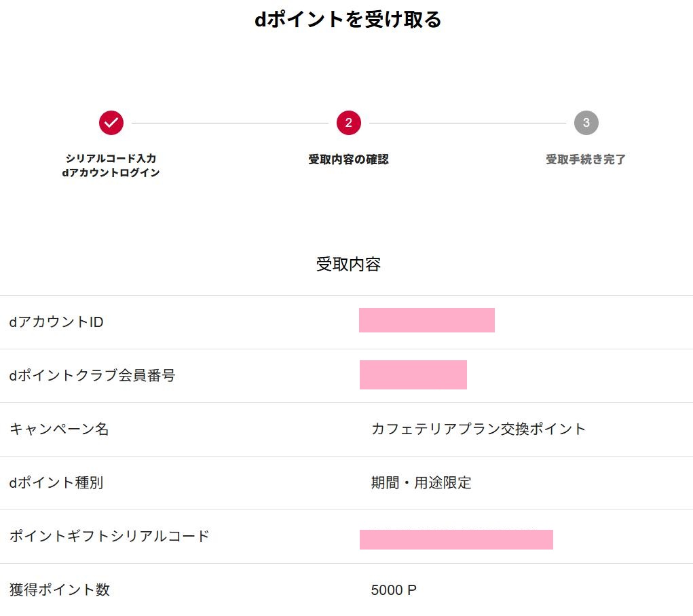Click the dポイント種別 label

click(x=56, y=482)
